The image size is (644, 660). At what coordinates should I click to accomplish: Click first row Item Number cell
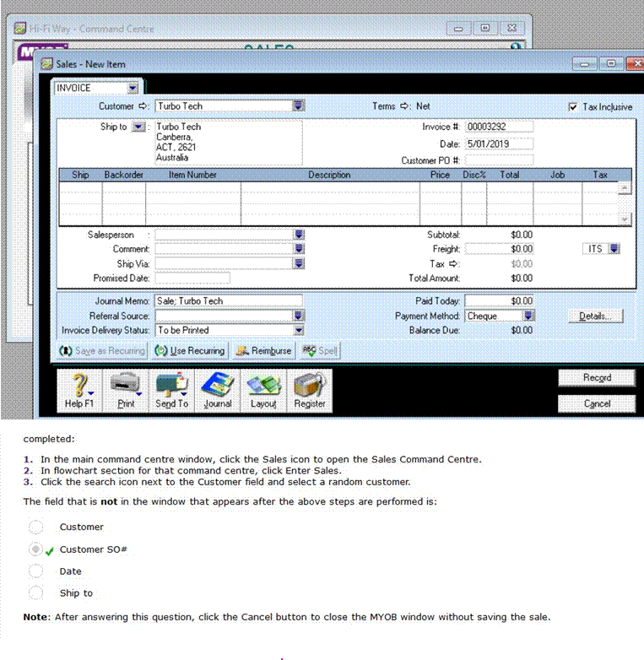tap(193, 187)
